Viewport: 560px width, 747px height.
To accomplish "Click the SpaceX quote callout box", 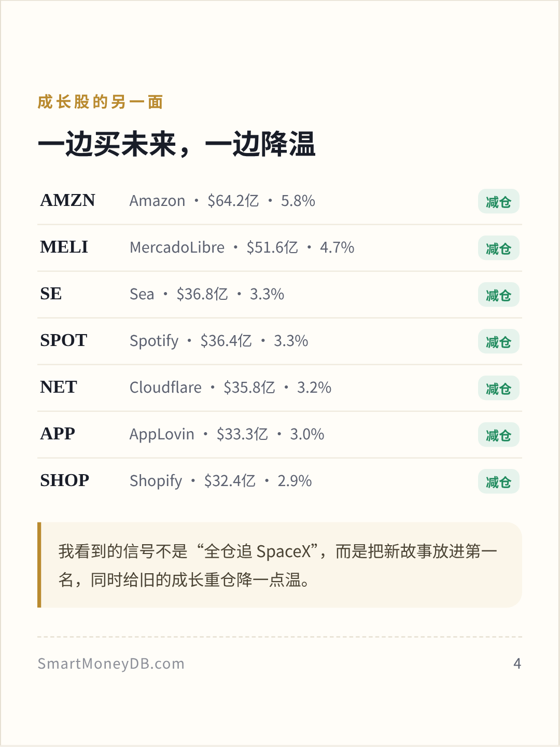I will (279, 565).
